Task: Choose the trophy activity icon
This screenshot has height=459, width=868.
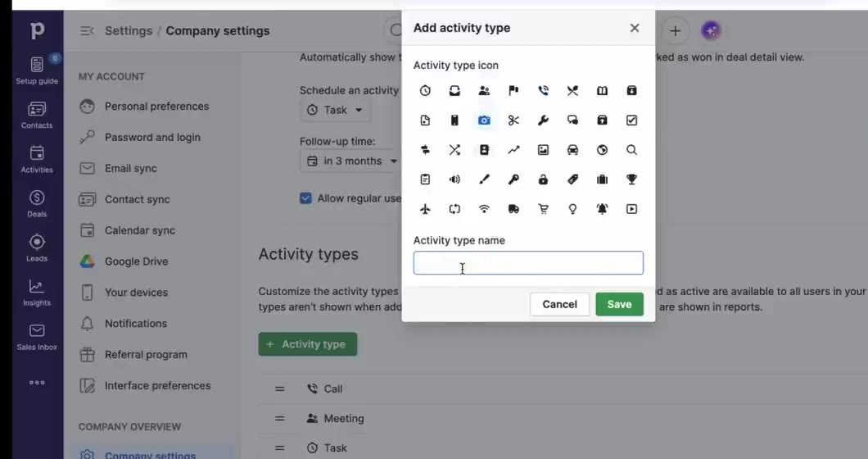Action: click(x=631, y=179)
